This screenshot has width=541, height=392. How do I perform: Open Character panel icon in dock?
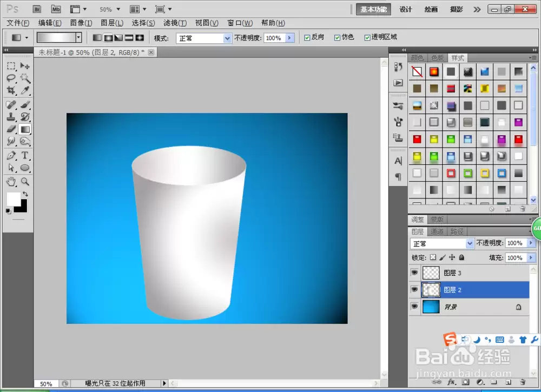pos(398,161)
